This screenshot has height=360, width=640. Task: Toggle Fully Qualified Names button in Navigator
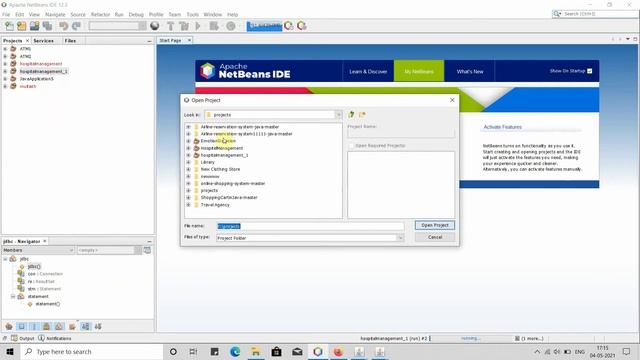(x=72, y=327)
